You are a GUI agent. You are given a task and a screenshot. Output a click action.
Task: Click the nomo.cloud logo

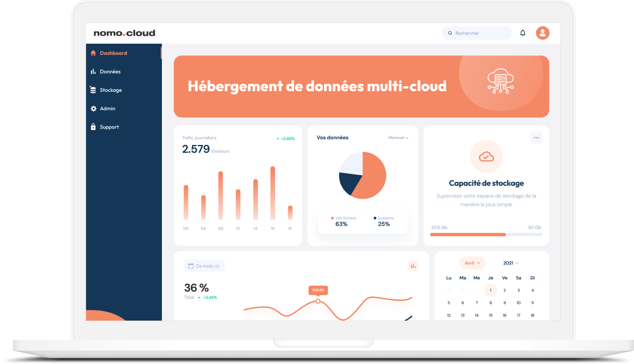(124, 33)
